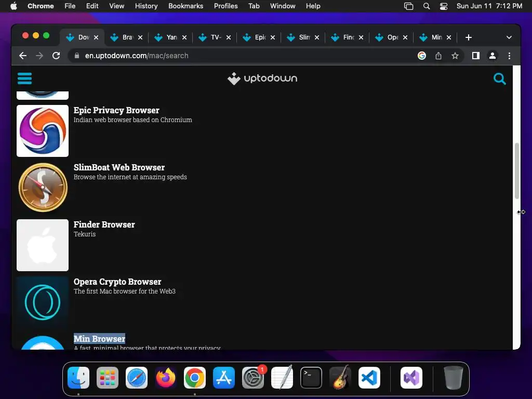Viewport: 532px width, 399px height.
Task: Switch to the 'Find' tab
Action: [347, 37]
